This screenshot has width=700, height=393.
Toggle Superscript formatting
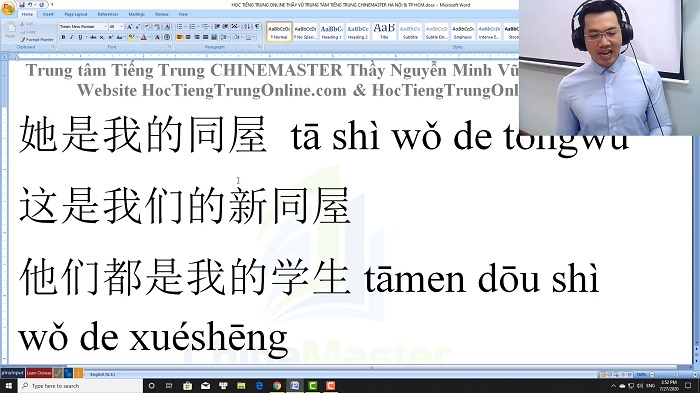[111, 37]
